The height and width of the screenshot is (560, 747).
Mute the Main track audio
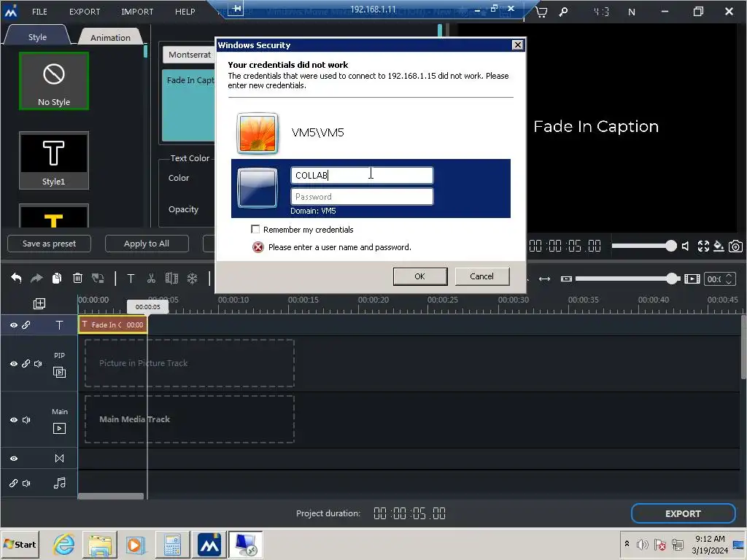click(x=26, y=420)
